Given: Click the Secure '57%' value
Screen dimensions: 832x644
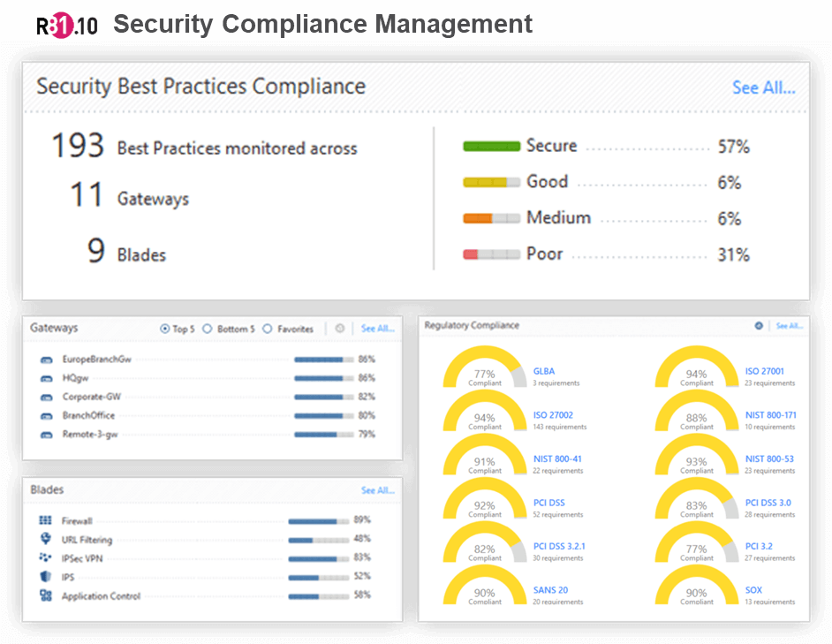Looking at the screenshot, I should (x=734, y=147).
